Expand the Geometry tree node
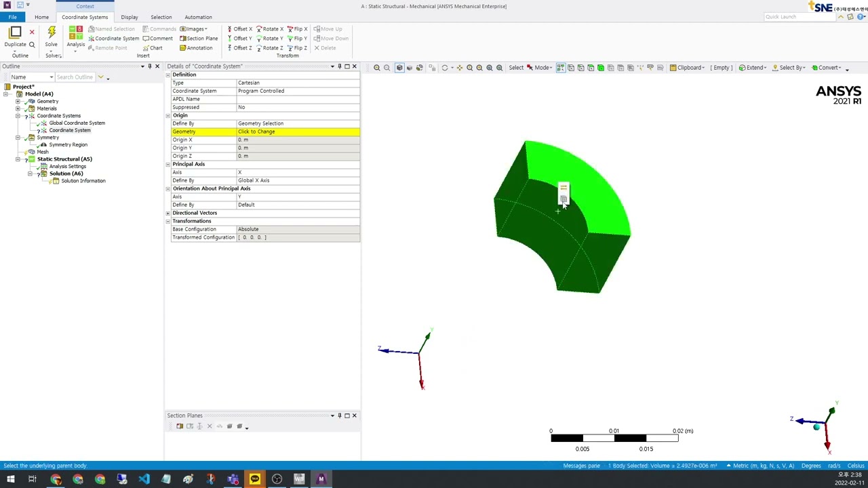Screen dimensions: 868x488 [18, 102]
